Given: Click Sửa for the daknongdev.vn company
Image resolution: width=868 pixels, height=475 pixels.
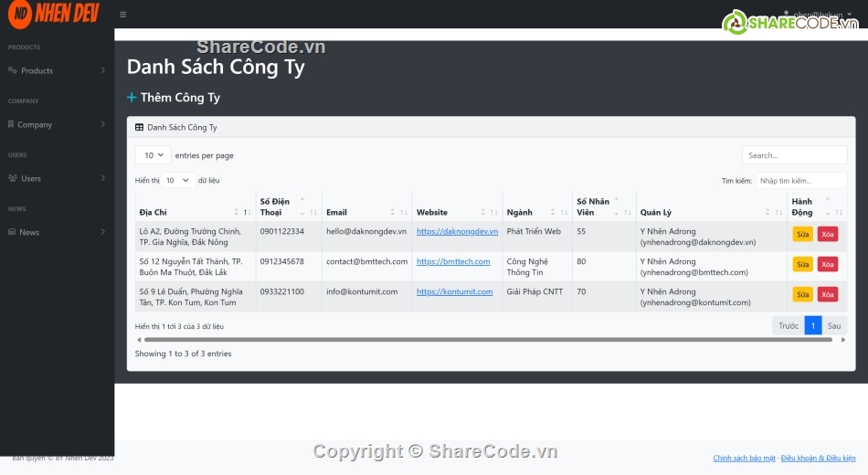Looking at the screenshot, I should point(803,234).
